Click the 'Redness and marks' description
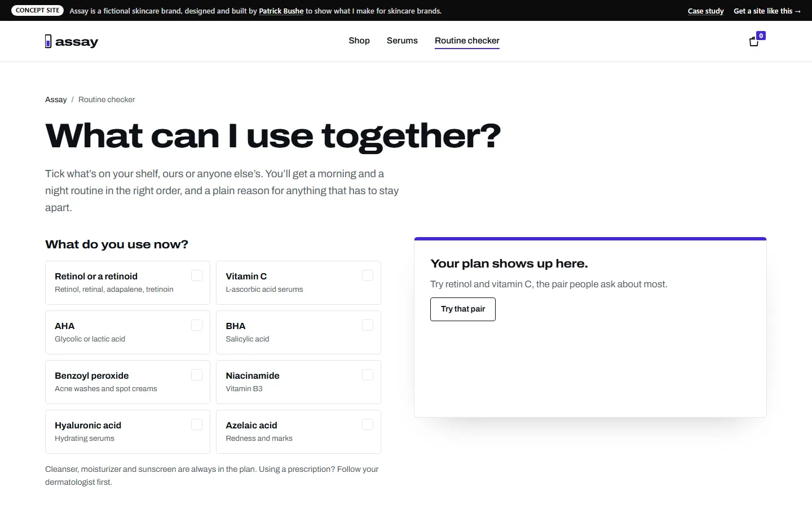Viewport: 812px width, 508px height. click(x=259, y=438)
